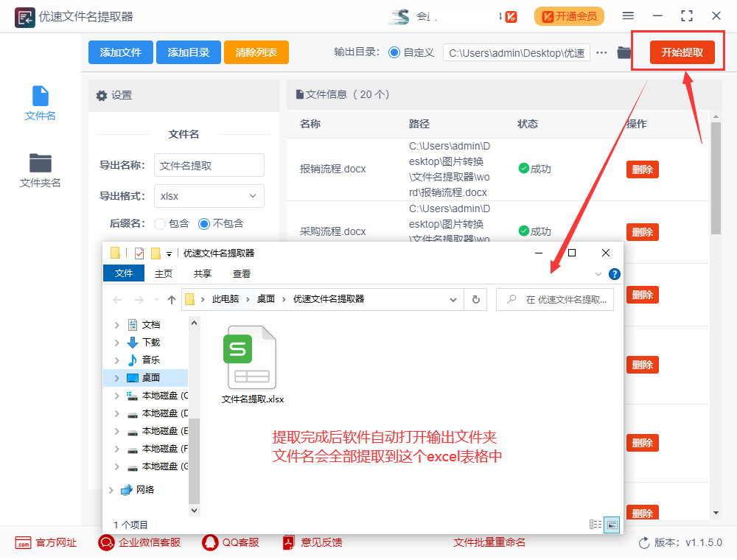The width and height of the screenshot is (737, 560).
Task: Open 开通会员 VIP membership
Action: click(x=569, y=16)
